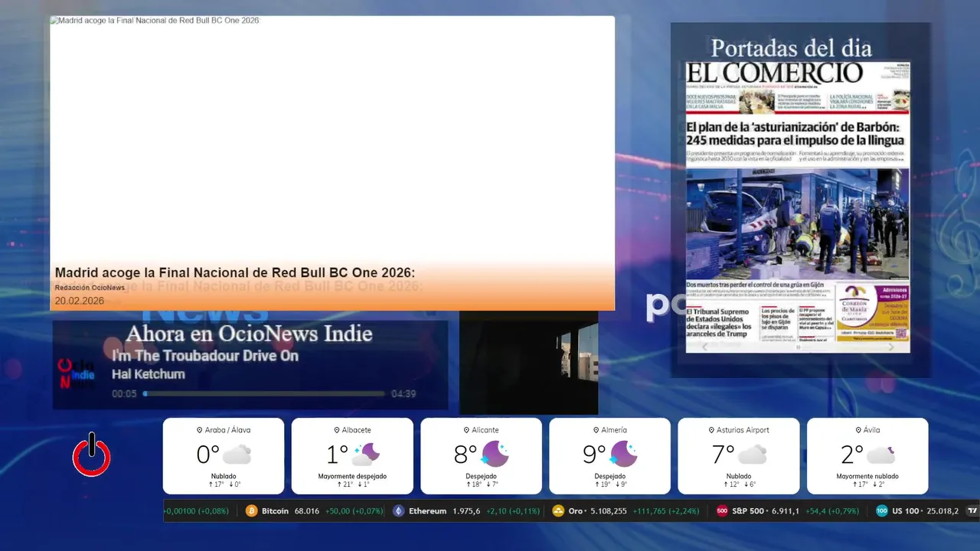
Task: Open the Red Bull BC One 2026 headline
Action: [235, 273]
